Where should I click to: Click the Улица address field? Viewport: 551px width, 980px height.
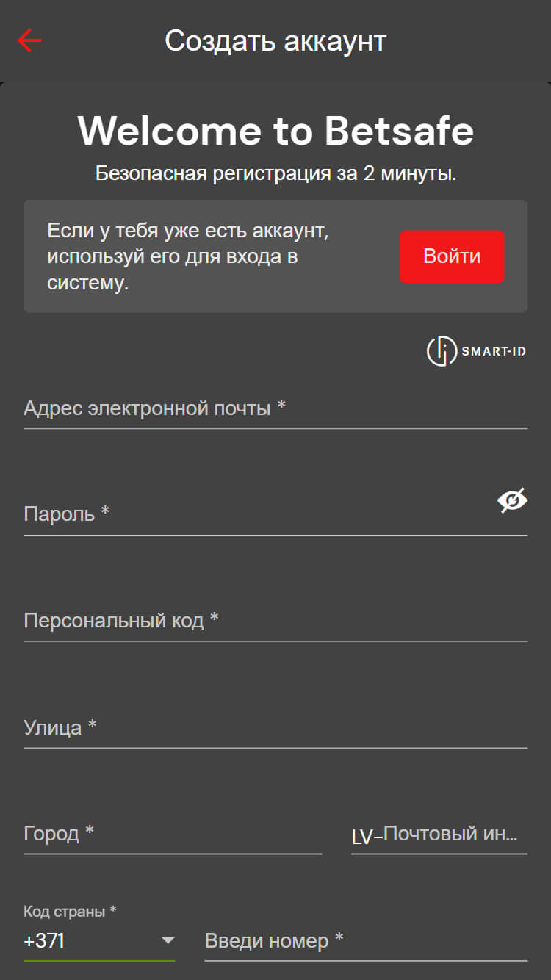coord(275,728)
